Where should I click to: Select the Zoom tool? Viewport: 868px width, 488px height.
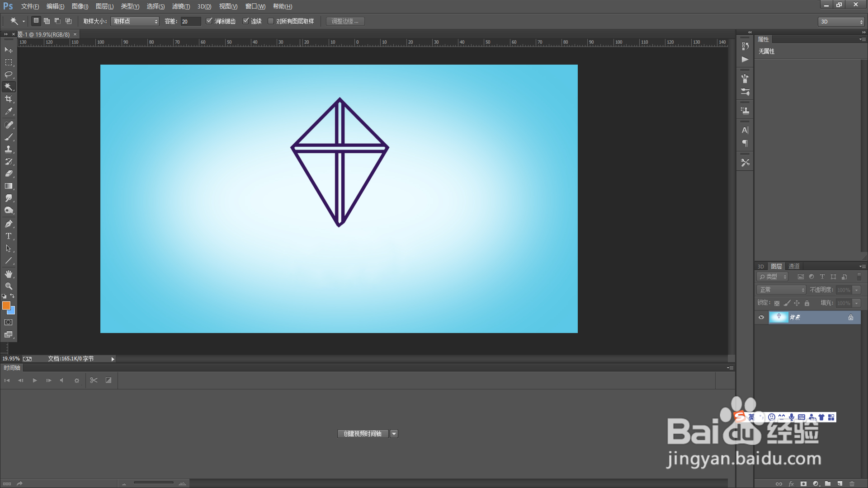coord(9,286)
